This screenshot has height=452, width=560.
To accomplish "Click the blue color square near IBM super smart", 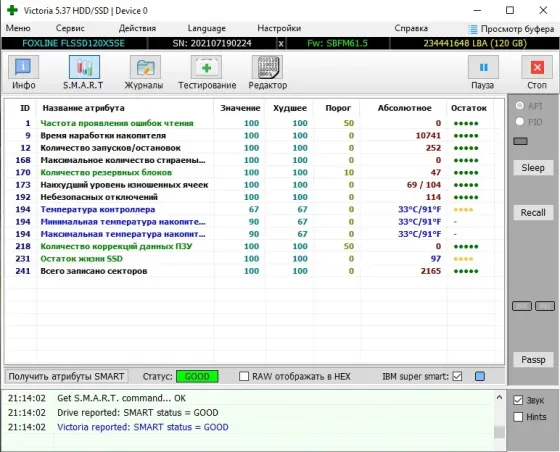I will (x=480, y=376).
